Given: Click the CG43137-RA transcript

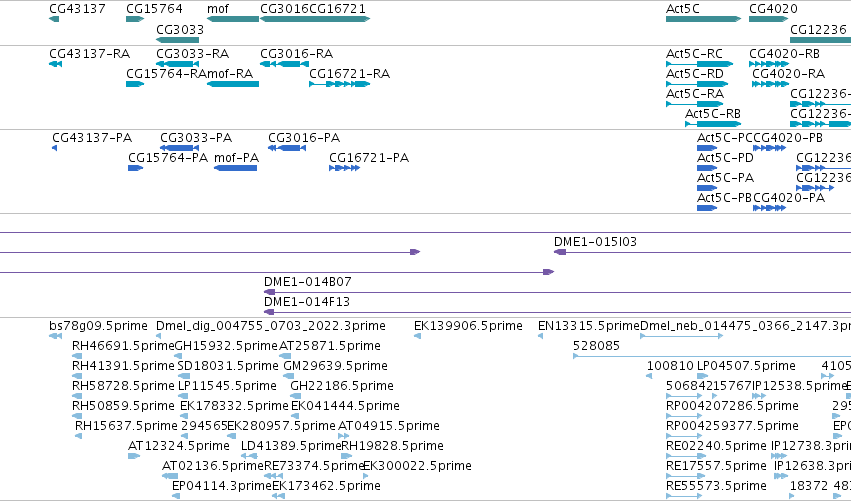Looking at the screenshot, I should click(55, 64).
